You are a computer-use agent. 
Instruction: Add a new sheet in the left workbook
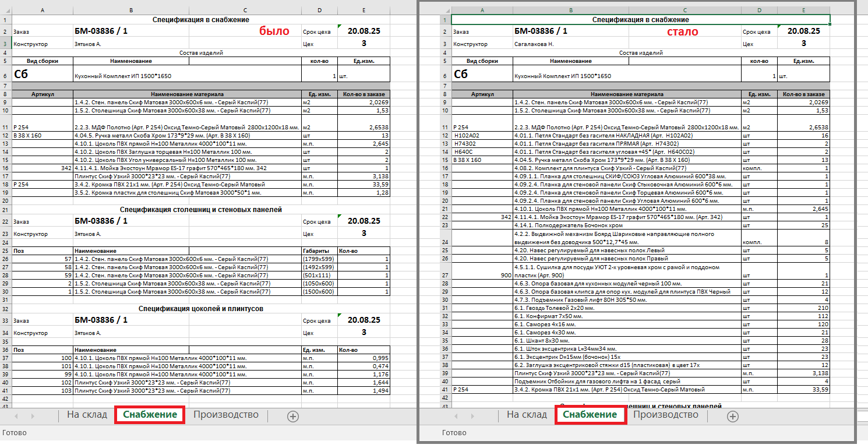tap(293, 416)
